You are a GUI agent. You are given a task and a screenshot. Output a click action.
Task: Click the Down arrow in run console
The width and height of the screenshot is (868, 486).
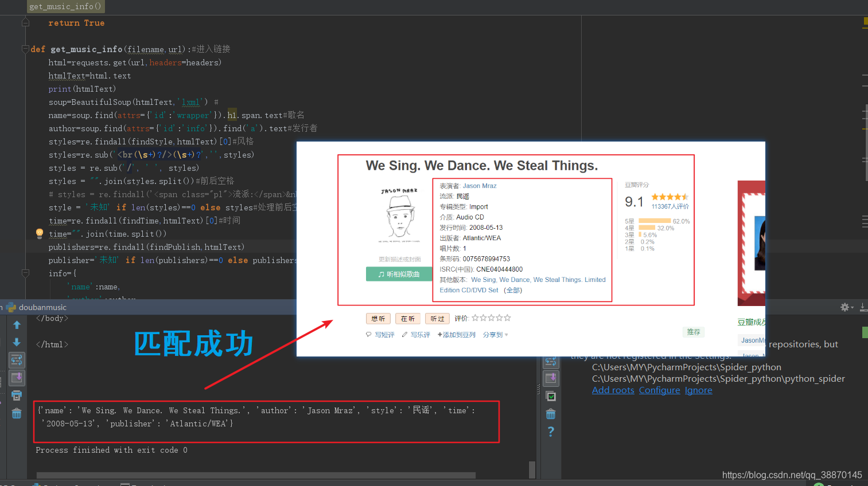coord(17,342)
